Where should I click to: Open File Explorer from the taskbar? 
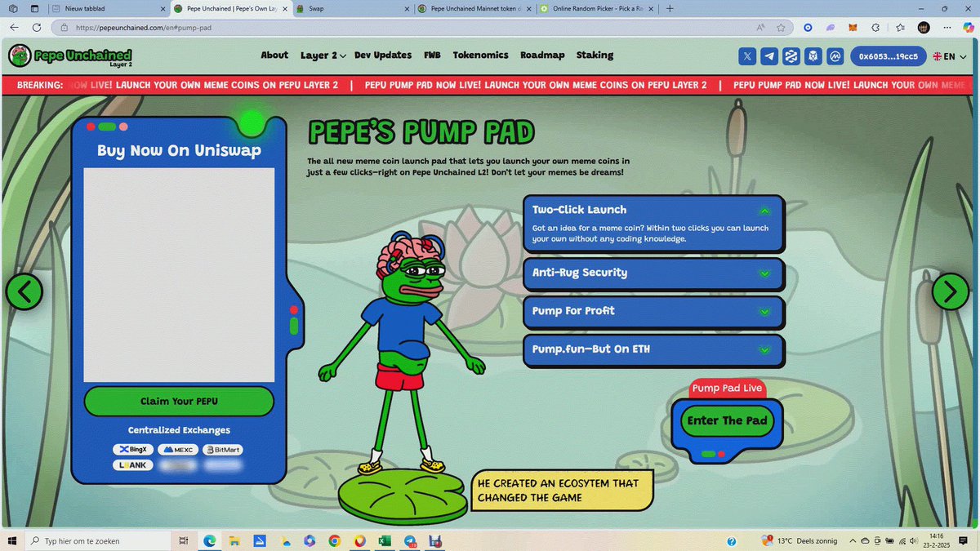[x=234, y=540]
